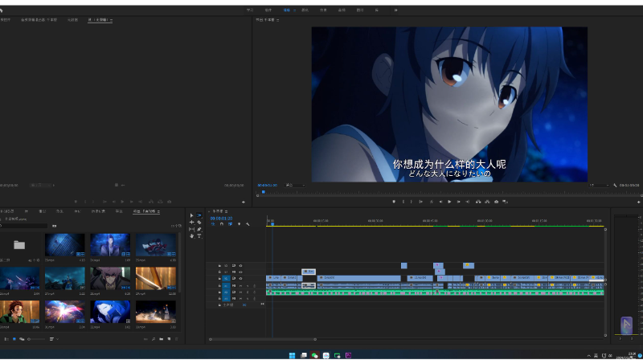
Task: Step back one frame in program monitor
Action: coord(440,202)
